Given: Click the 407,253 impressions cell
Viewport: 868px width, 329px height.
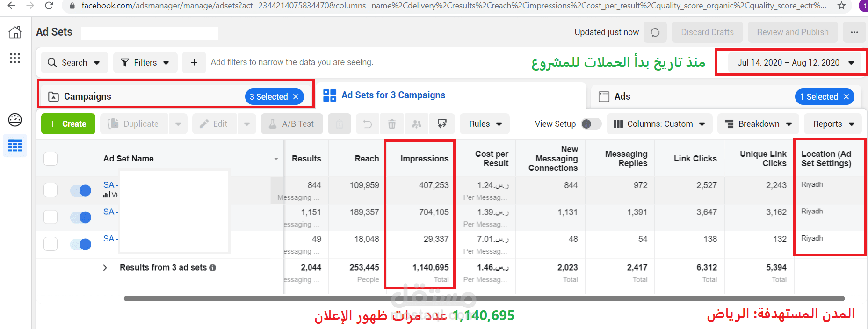Looking at the screenshot, I should point(434,185).
